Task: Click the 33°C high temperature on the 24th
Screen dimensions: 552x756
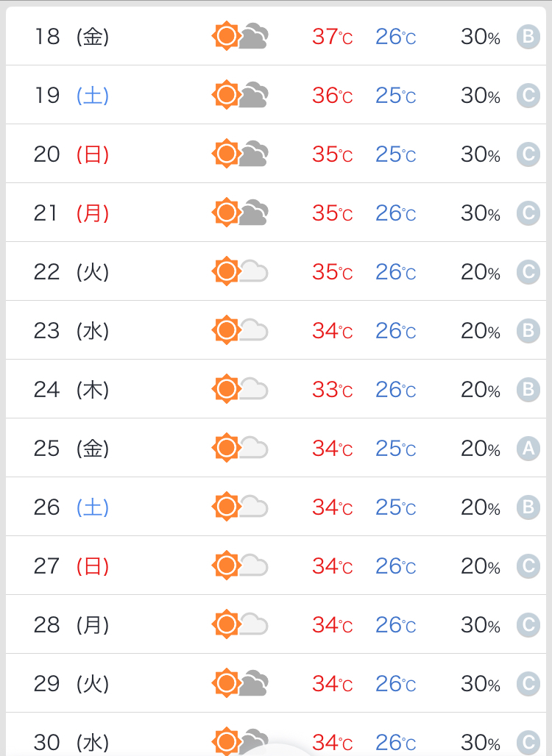Action: (x=332, y=390)
